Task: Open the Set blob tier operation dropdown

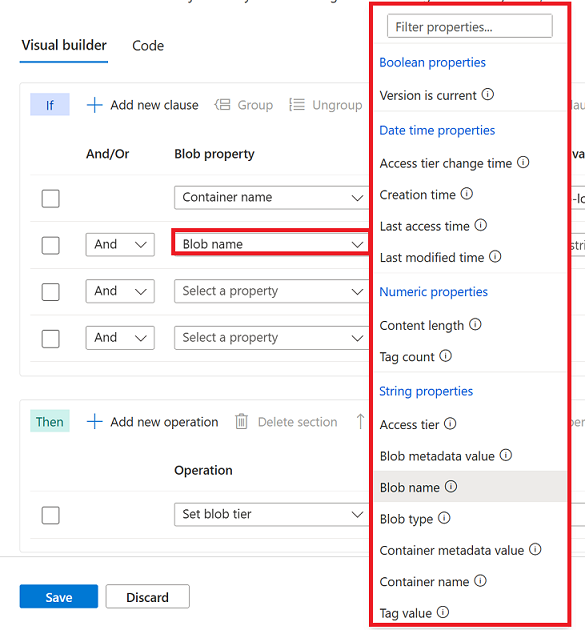Action: (x=272, y=514)
